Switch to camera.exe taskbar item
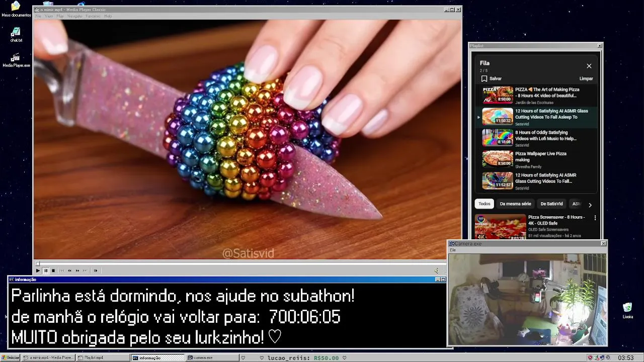This screenshot has height=362, width=644. [x=212, y=357]
